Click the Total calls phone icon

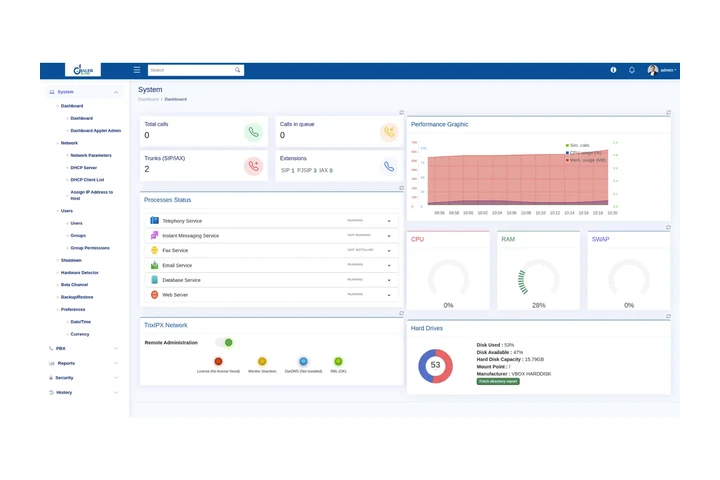[x=253, y=132]
